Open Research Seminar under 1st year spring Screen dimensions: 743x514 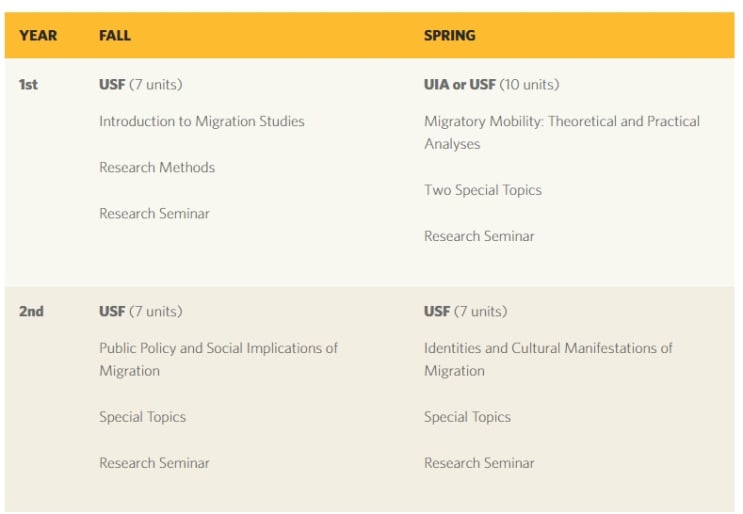pos(479,236)
